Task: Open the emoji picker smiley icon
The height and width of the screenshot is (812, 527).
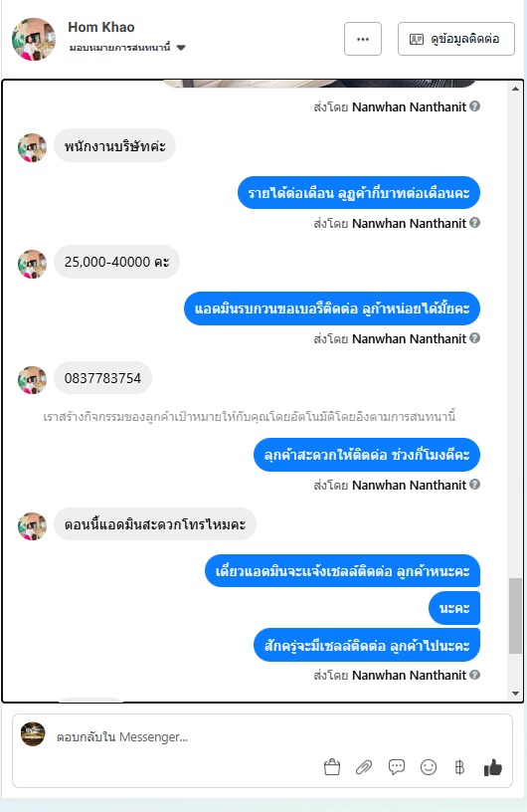Action: point(429,767)
